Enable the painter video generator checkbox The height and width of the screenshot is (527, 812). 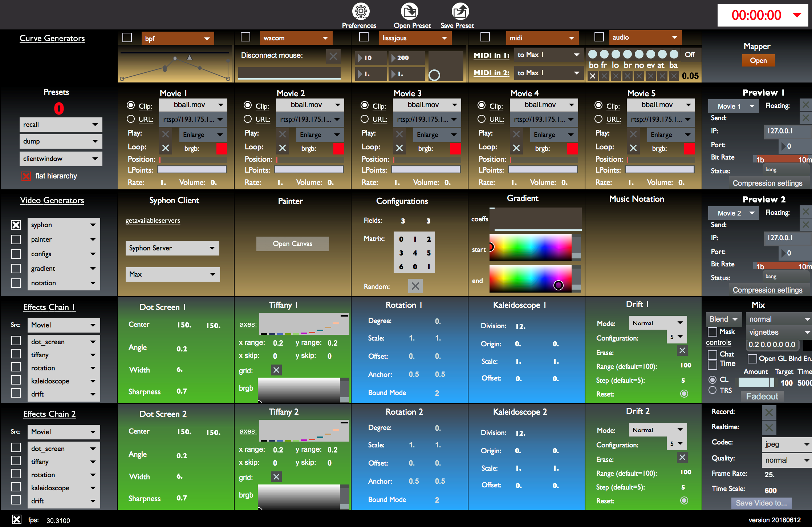(x=16, y=240)
